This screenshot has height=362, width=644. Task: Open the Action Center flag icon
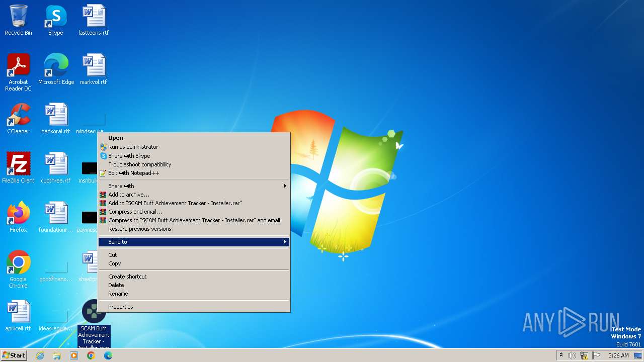pyautogui.click(x=596, y=355)
